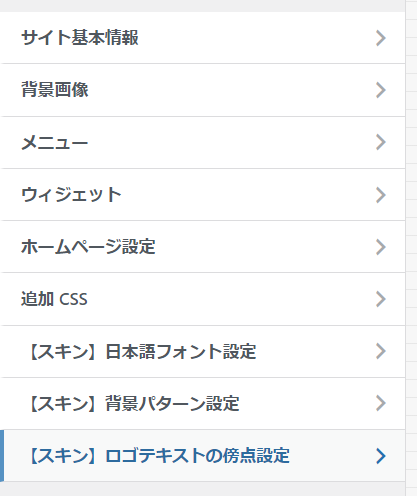Click the gray area below the section list
The width and height of the screenshot is (417, 496).
(x=202, y=489)
